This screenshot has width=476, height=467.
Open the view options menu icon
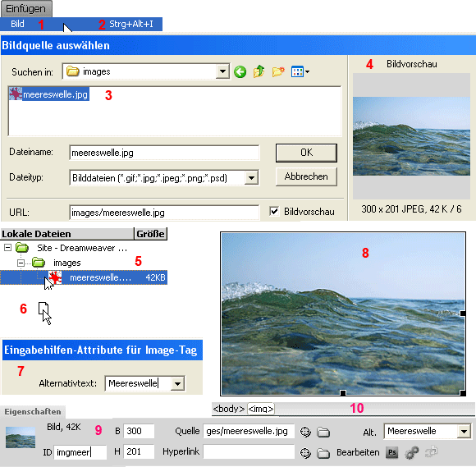(x=300, y=72)
